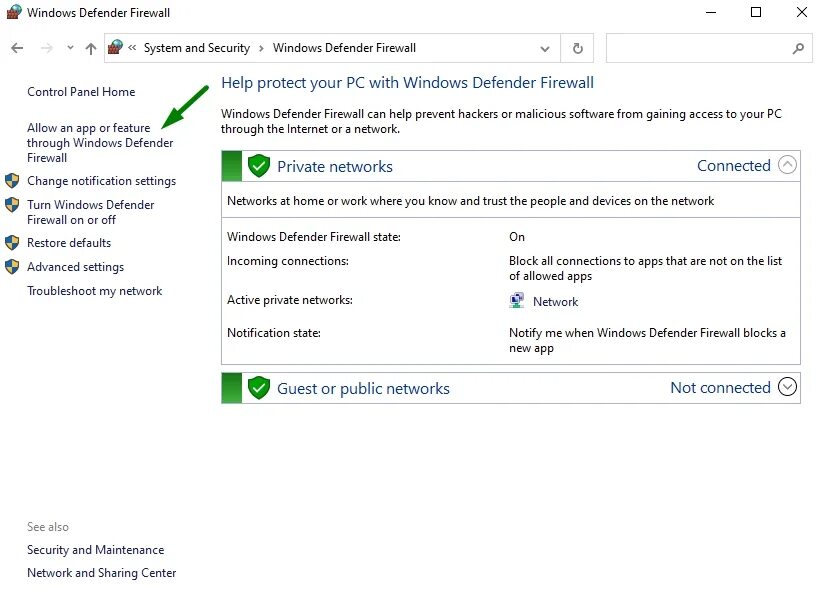Image resolution: width=816 pixels, height=596 pixels.
Task: Open Network and Sharing Center
Action: [101, 573]
